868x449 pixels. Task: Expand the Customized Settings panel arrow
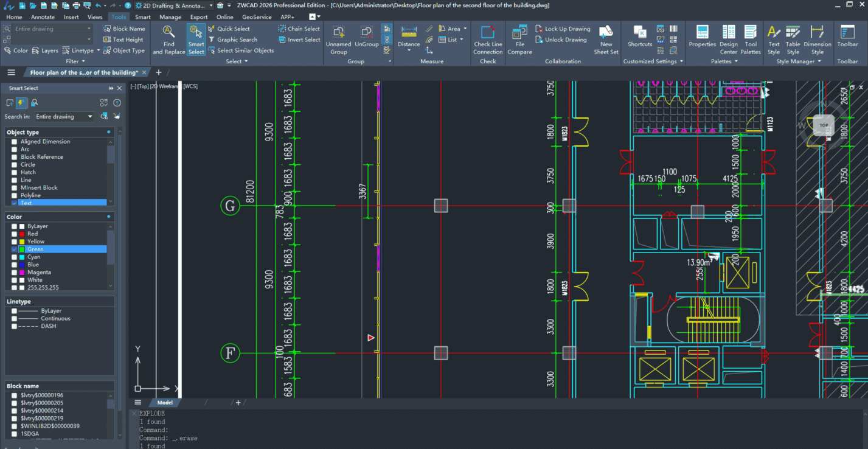(681, 61)
